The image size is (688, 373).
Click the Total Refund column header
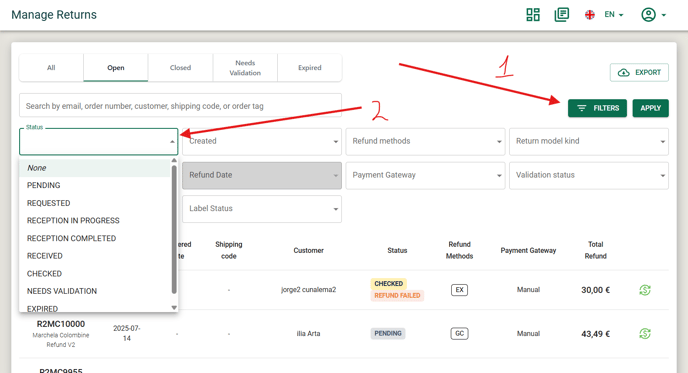tap(595, 250)
